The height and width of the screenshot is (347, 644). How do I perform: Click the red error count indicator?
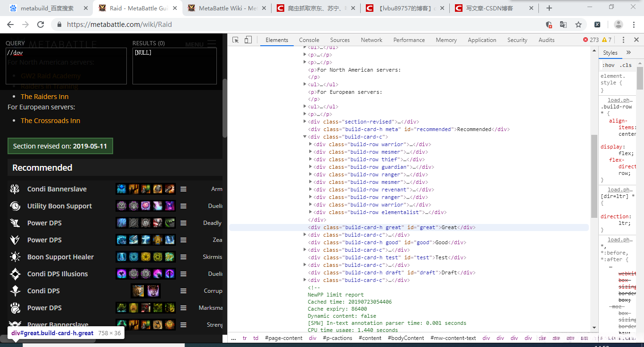click(x=591, y=40)
